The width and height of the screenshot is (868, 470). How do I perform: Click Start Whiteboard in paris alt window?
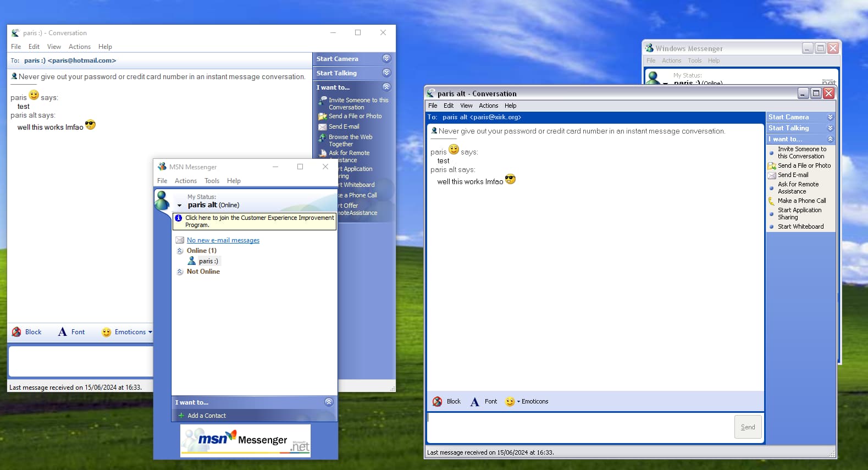pos(796,226)
